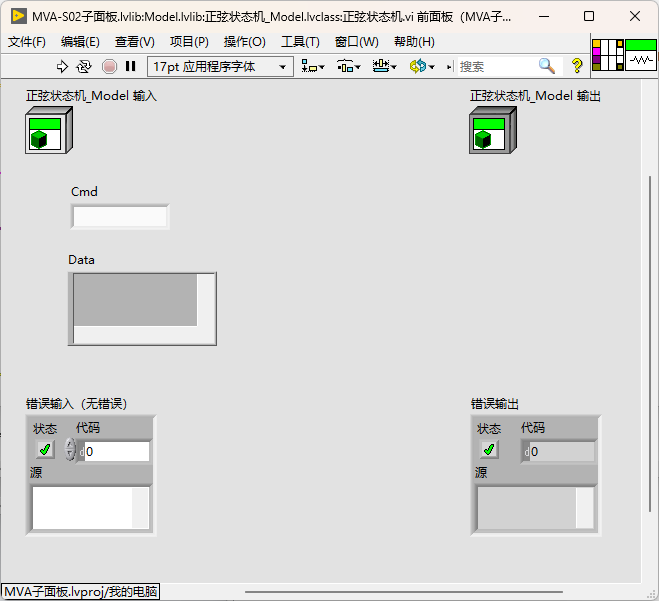This screenshot has height=601, width=659.
Task: Click the Abort Execution stop button
Action: point(109,66)
